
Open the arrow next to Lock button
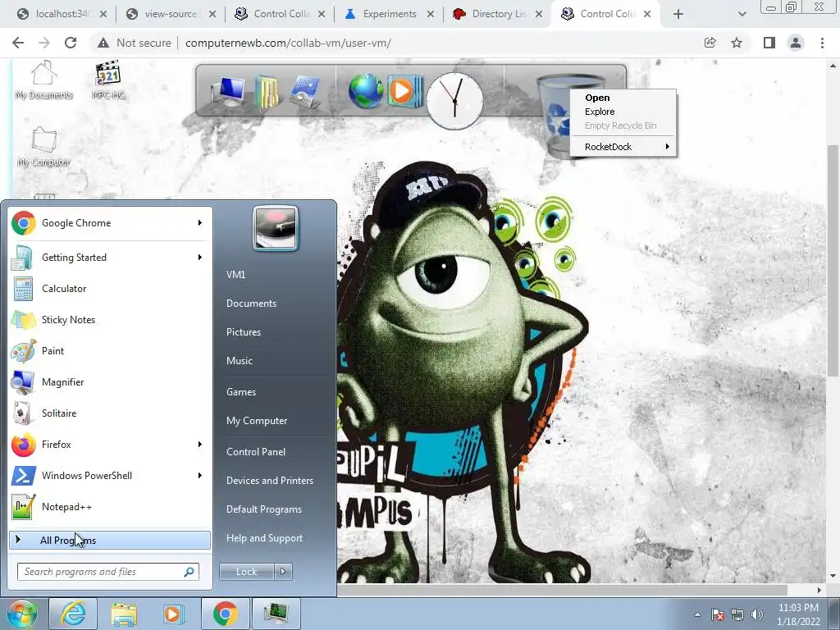(x=283, y=572)
